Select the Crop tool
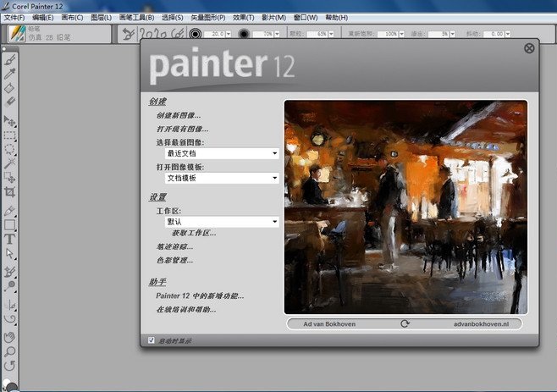Viewport: 557px width, 392px height. tap(9, 192)
